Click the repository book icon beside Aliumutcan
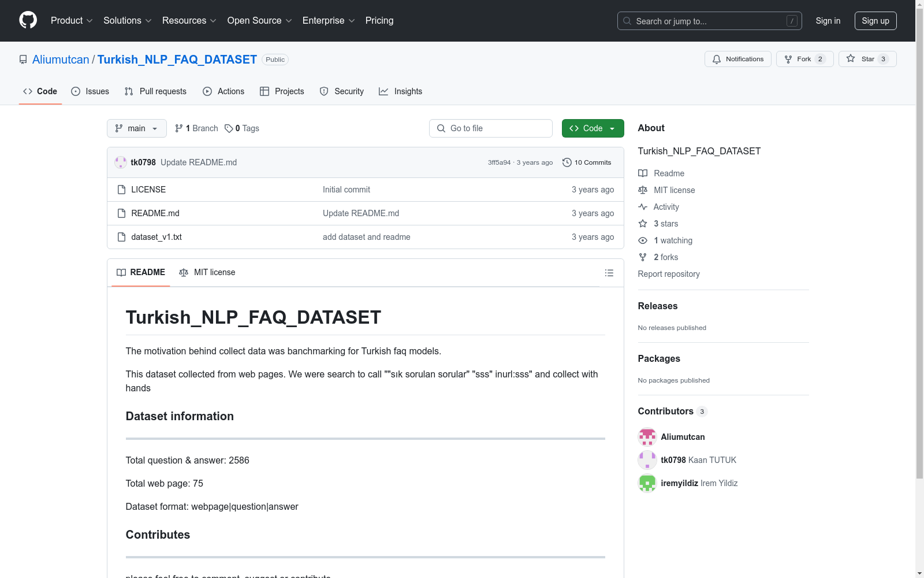Viewport: 924px width, 578px height. point(23,60)
